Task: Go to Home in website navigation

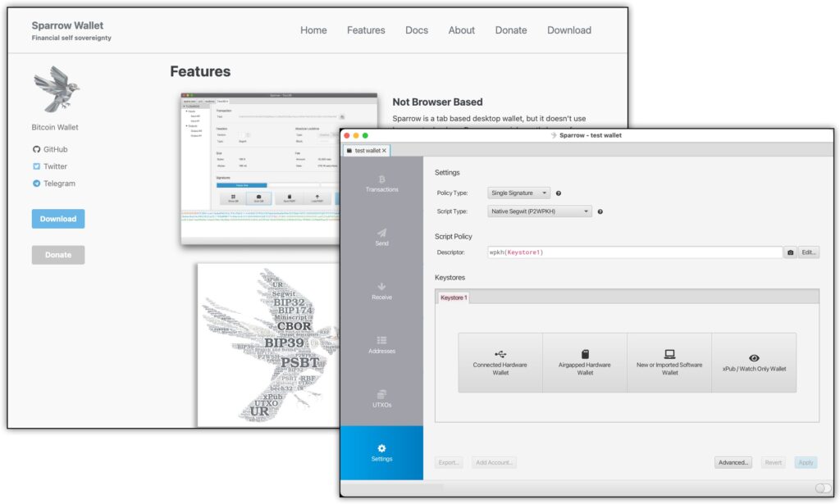Action: click(x=313, y=30)
